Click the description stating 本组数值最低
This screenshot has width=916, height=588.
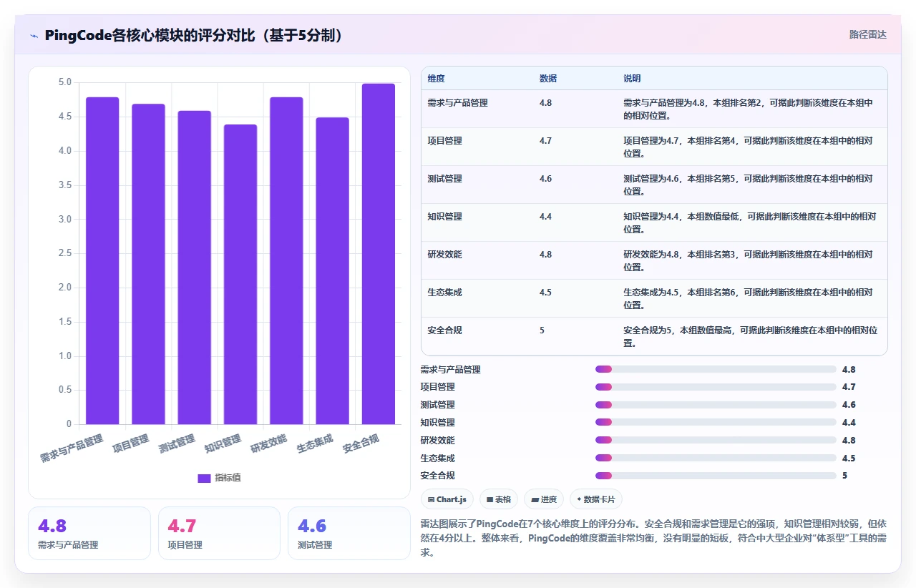click(x=750, y=222)
